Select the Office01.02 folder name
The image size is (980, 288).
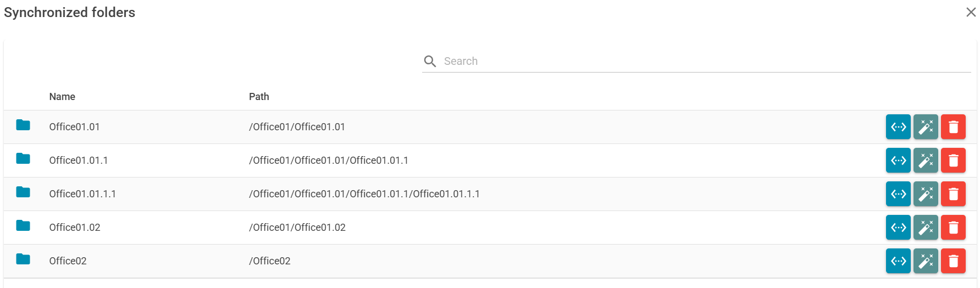(75, 228)
